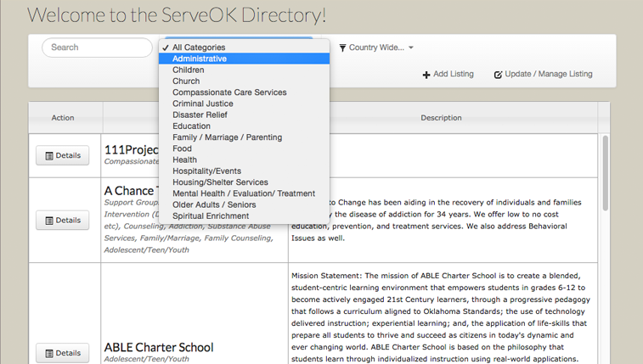Viewport: 643px width, 364px height.
Task: Choose Administrative category
Action: pos(244,59)
